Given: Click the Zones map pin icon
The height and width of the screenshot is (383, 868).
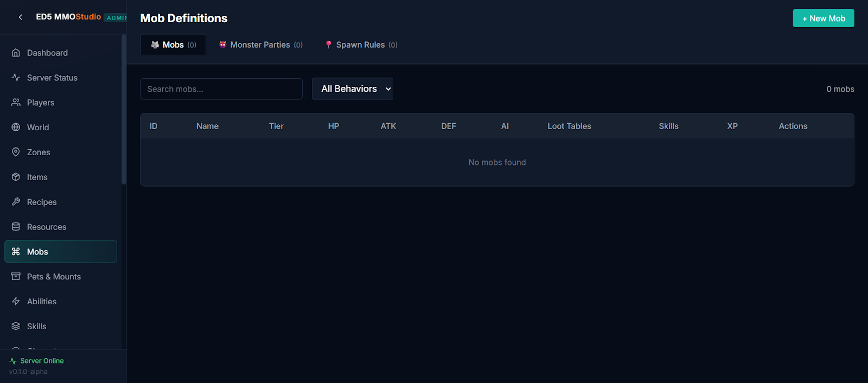Looking at the screenshot, I should [16, 152].
